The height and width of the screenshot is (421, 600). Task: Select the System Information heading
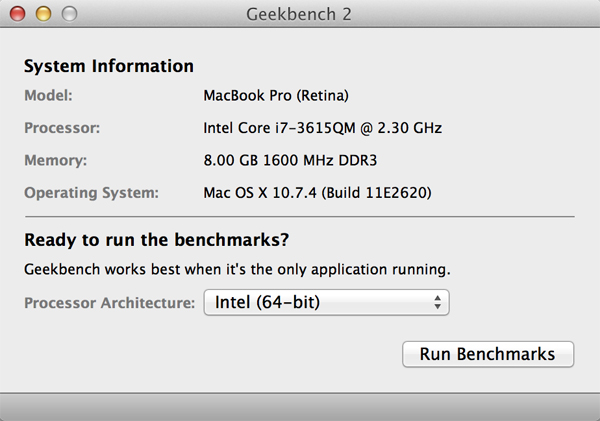108,67
